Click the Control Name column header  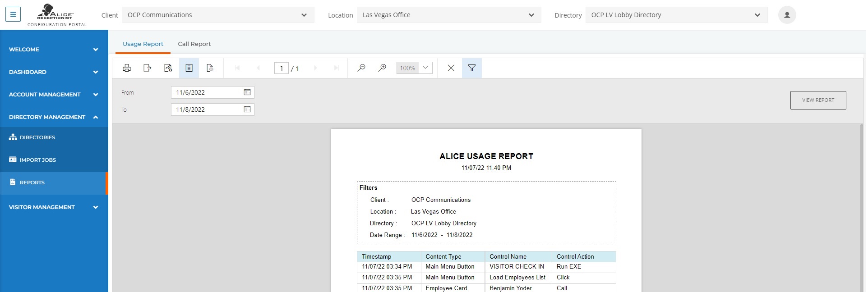pyautogui.click(x=518, y=256)
